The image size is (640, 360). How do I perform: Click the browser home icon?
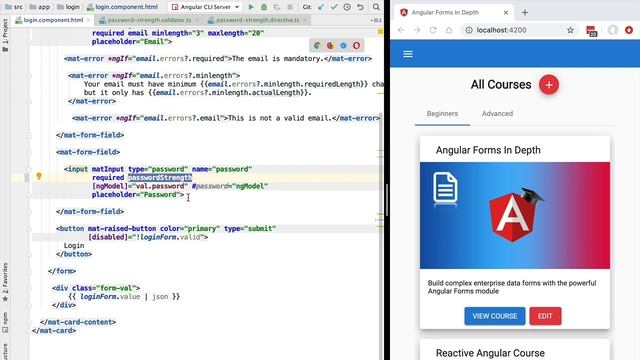[x=449, y=30]
